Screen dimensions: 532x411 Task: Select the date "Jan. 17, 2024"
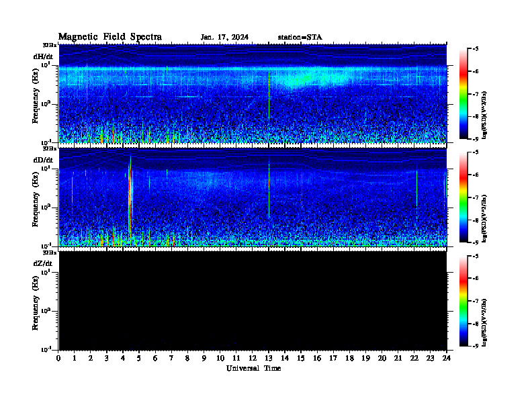tap(224, 38)
